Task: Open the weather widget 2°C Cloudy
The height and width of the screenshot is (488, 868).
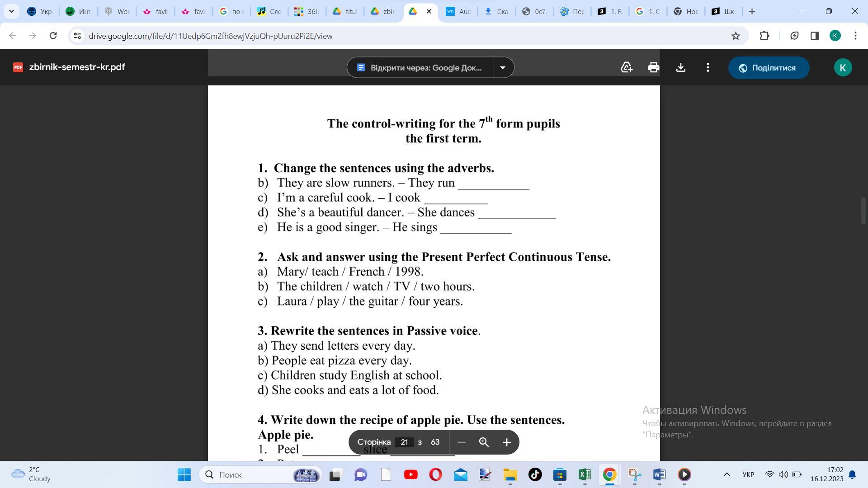Action: click(32, 474)
